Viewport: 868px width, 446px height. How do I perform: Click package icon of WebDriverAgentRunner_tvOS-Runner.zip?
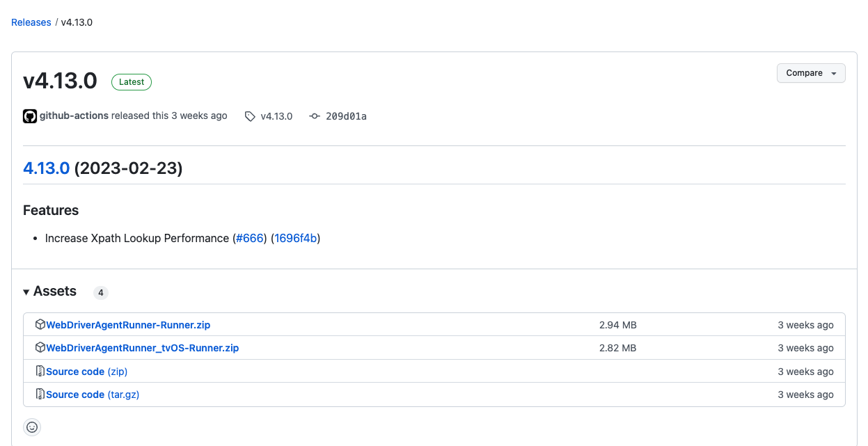coord(40,348)
